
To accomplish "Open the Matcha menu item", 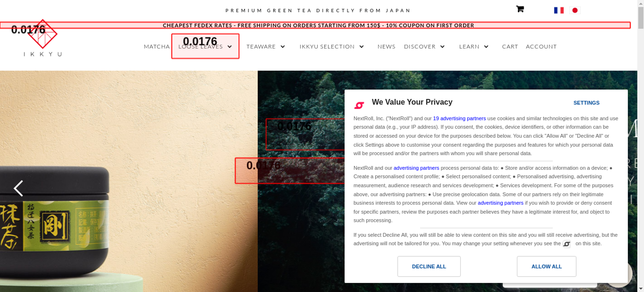I will (x=157, y=47).
